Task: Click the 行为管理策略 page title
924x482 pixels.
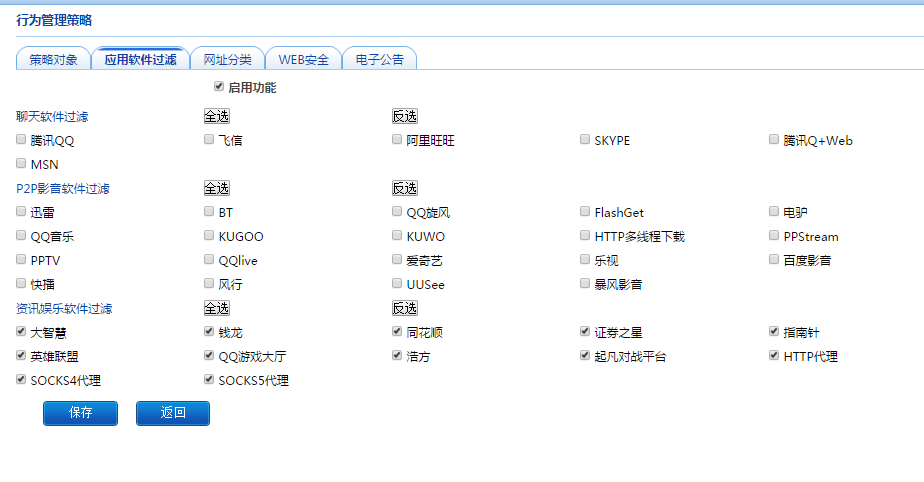Action: (54, 20)
